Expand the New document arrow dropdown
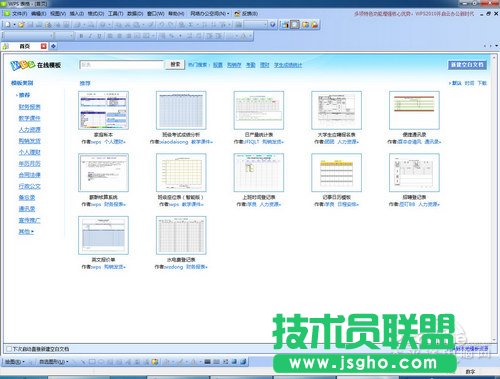 14,25
